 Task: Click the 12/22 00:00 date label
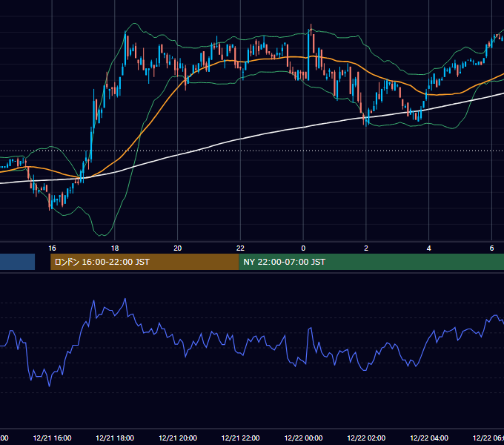tap(303, 438)
